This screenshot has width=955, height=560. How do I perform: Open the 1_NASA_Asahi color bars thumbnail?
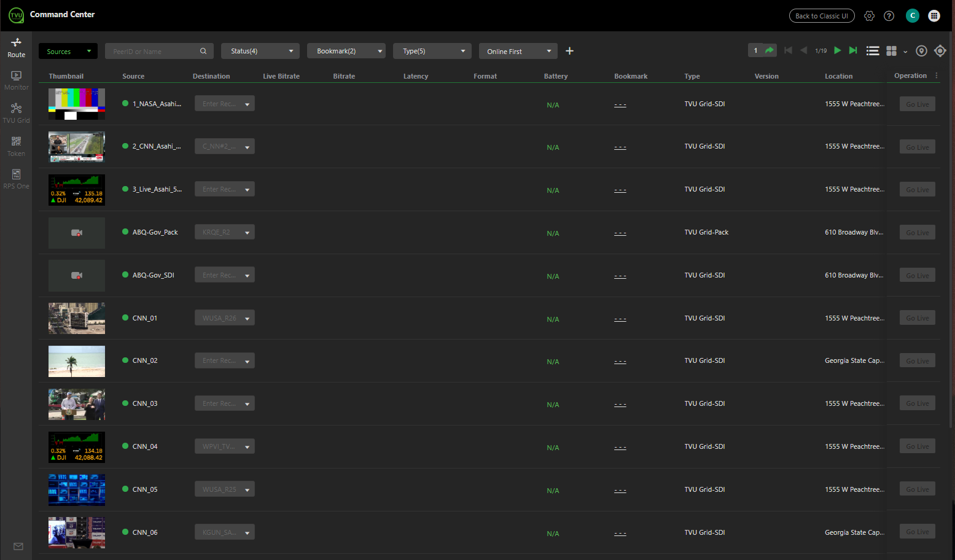click(77, 104)
